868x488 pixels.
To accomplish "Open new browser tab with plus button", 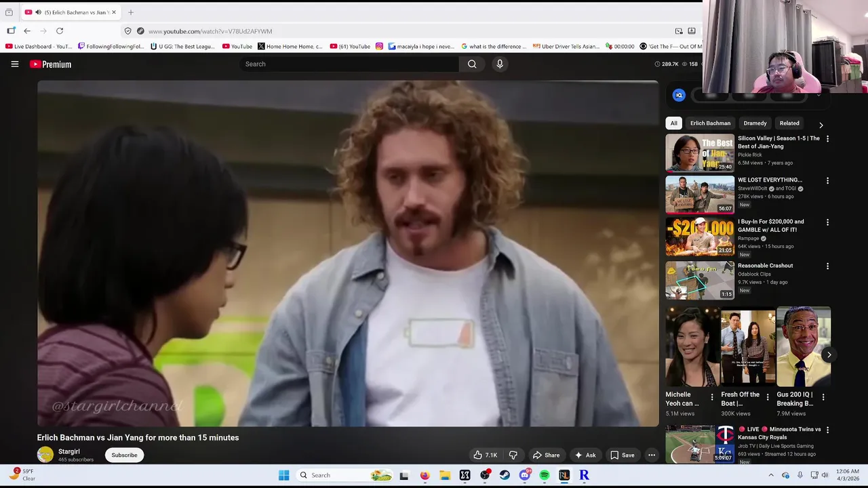I will pos(131,12).
